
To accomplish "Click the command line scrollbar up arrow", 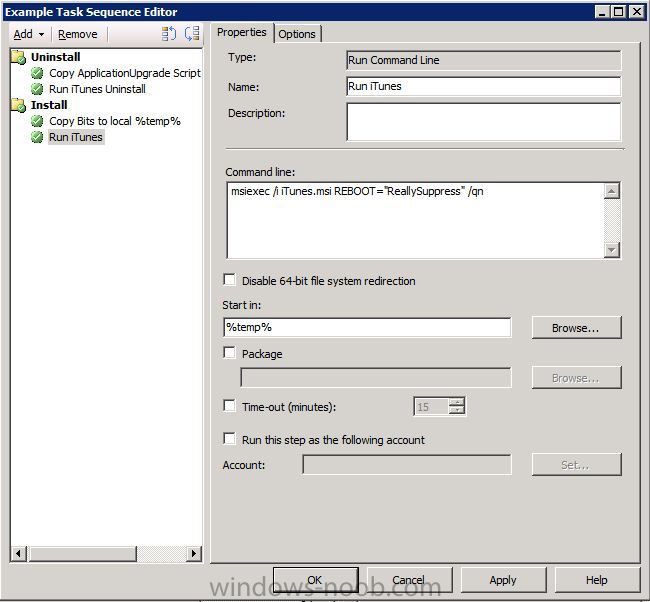I will [x=612, y=191].
